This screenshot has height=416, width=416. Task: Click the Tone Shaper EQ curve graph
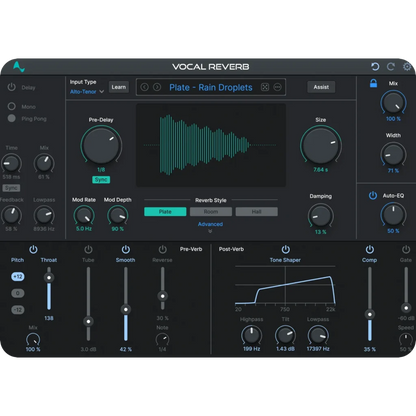(x=285, y=286)
